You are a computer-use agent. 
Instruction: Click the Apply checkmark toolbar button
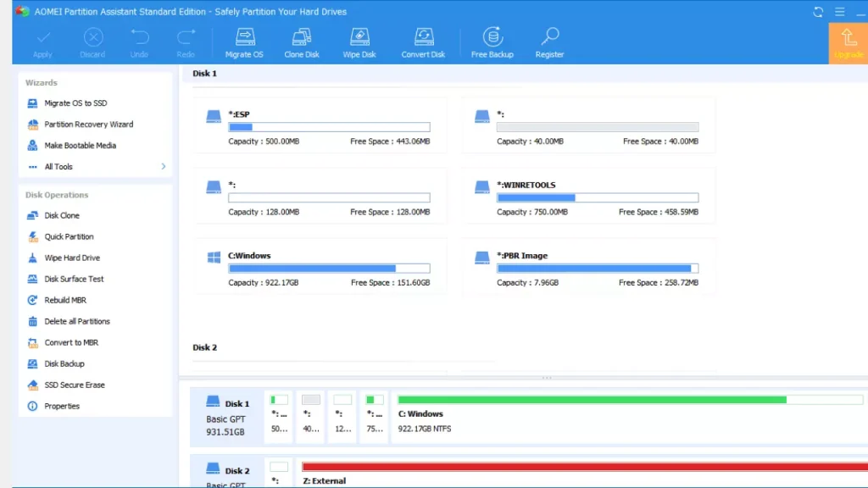tap(42, 42)
